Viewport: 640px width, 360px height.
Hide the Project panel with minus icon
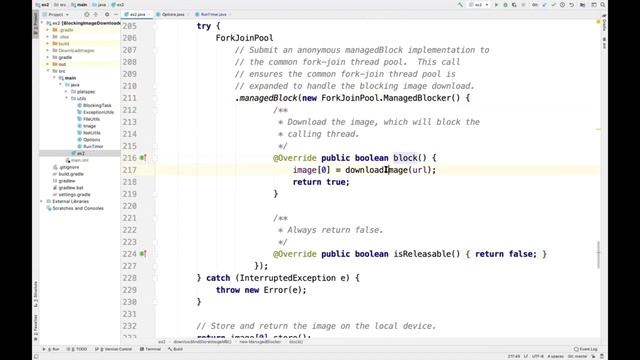116,14
